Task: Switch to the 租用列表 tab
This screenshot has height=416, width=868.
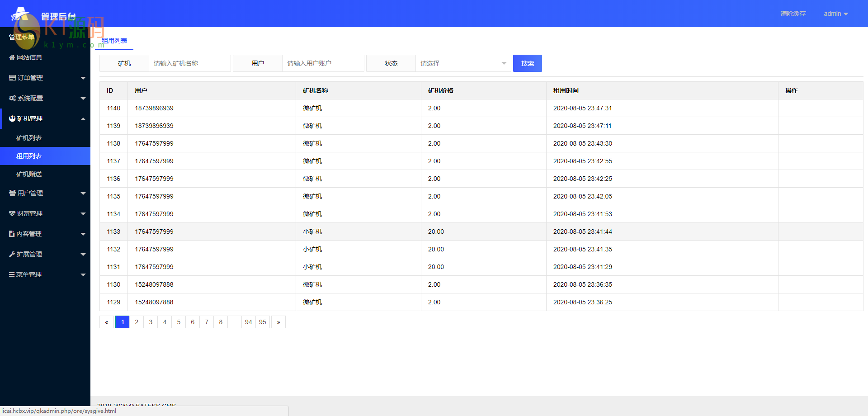Action: [x=114, y=41]
